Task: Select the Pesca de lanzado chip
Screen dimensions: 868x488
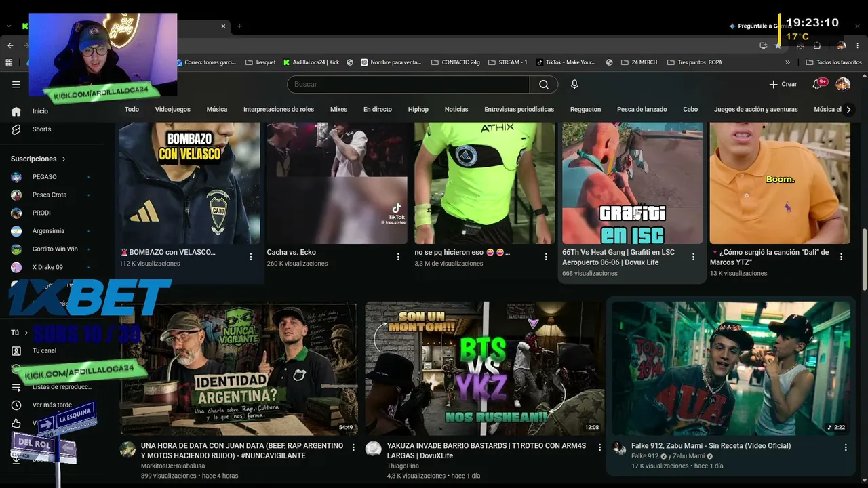Action: click(642, 110)
